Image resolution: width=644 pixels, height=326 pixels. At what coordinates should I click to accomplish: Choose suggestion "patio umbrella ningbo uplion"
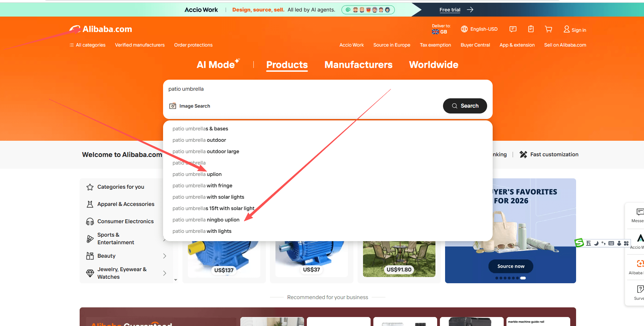click(x=328, y=220)
